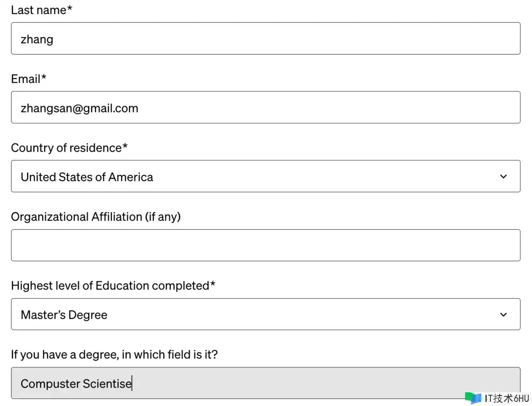
Task: Click the 'Country of residence*' label
Action: (69, 148)
